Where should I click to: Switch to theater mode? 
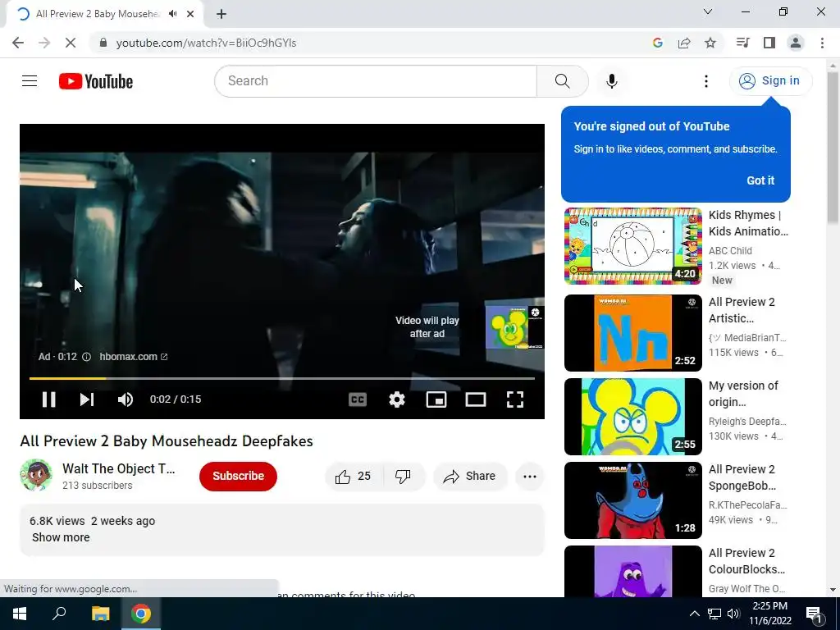point(476,399)
